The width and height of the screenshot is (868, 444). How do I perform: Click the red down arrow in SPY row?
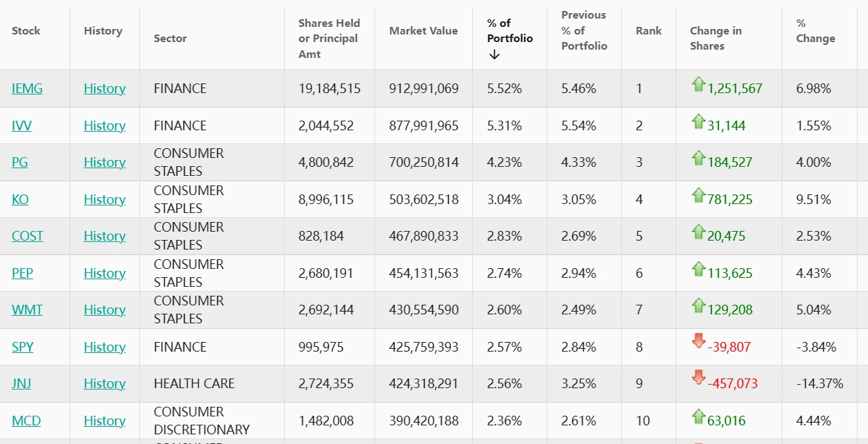point(698,341)
